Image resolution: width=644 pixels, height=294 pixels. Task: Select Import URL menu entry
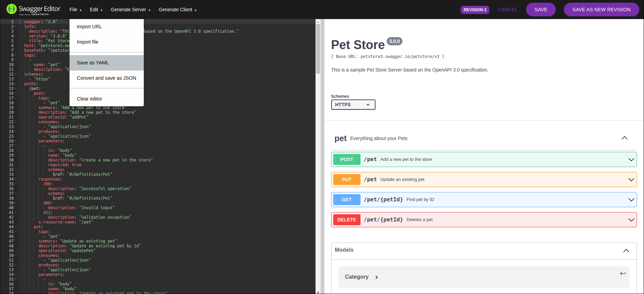[x=89, y=27]
